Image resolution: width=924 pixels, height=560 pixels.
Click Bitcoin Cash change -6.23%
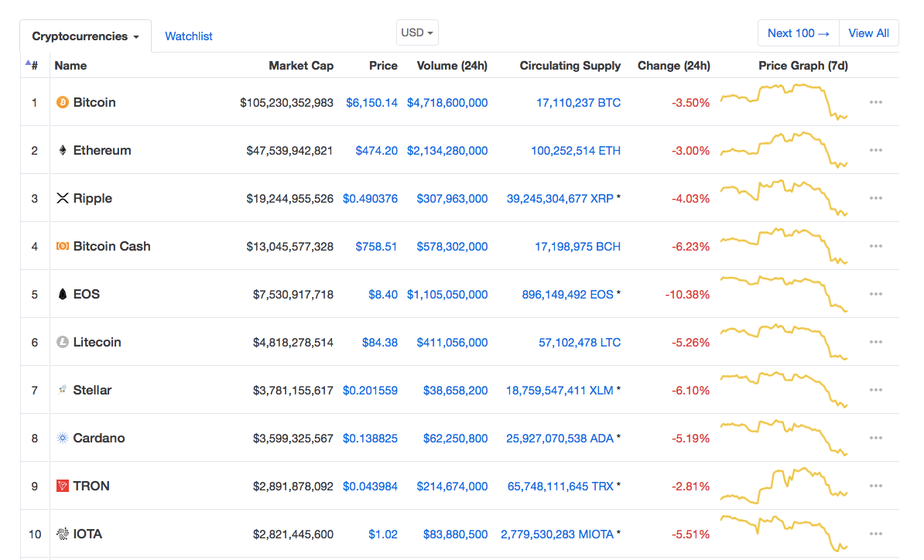690,247
